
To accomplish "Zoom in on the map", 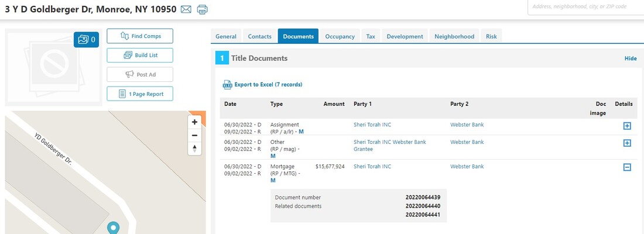I will [x=195, y=122].
